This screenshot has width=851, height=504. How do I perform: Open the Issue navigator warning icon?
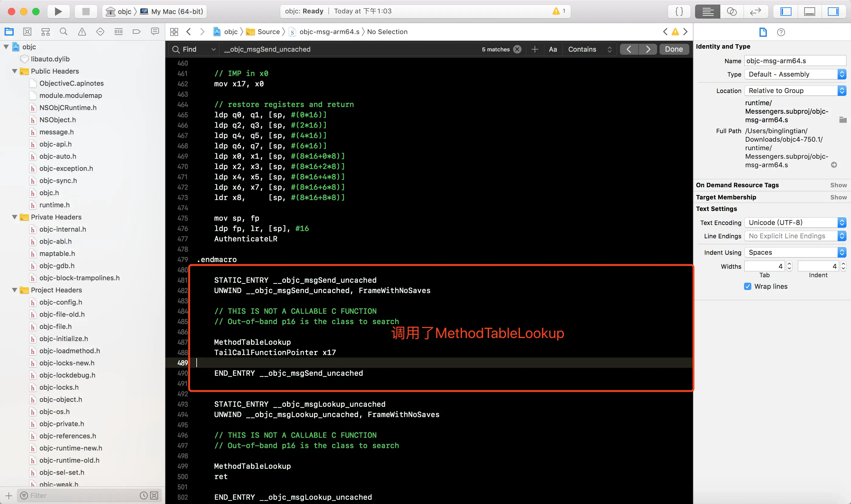82,32
